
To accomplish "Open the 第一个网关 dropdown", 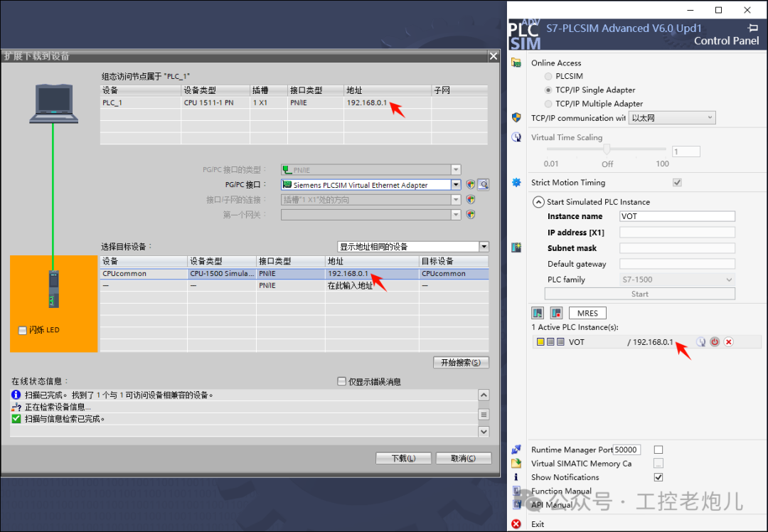I will coord(456,214).
